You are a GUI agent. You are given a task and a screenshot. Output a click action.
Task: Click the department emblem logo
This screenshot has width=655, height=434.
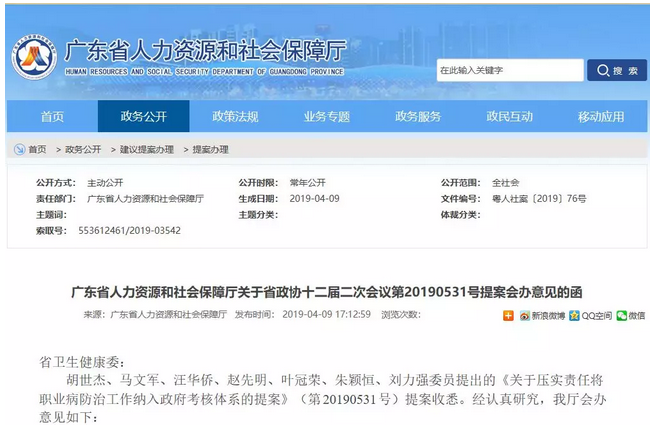click(x=34, y=58)
